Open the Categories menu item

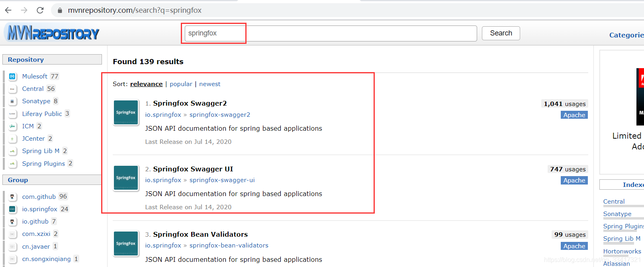(626, 35)
